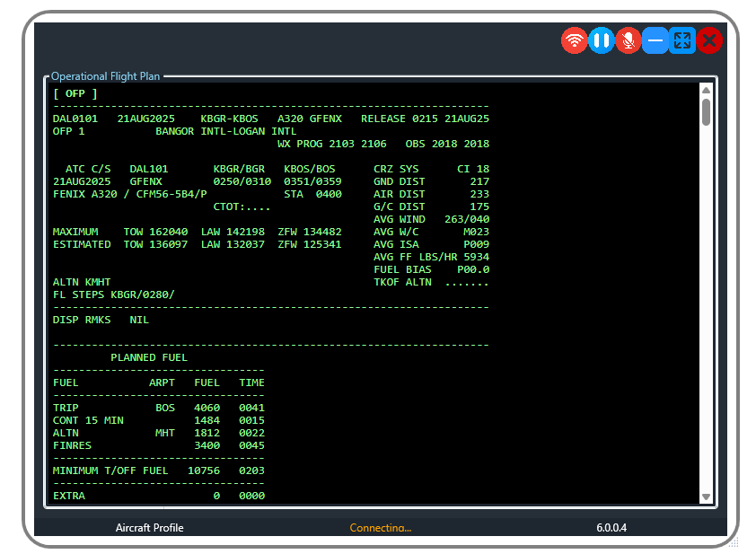Select the AVG WIND value 263/040
This screenshot has height=554, width=756.
(x=467, y=219)
